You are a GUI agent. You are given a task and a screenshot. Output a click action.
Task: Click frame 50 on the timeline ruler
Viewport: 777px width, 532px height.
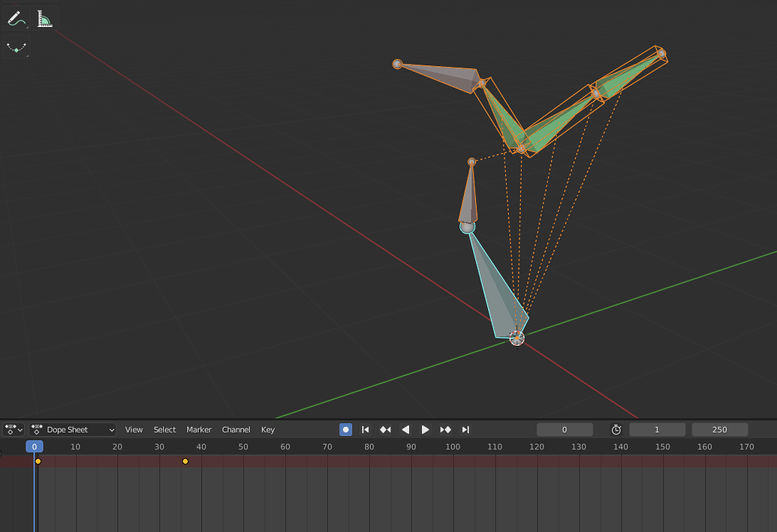pyautogui.click(x=242, y=446)
